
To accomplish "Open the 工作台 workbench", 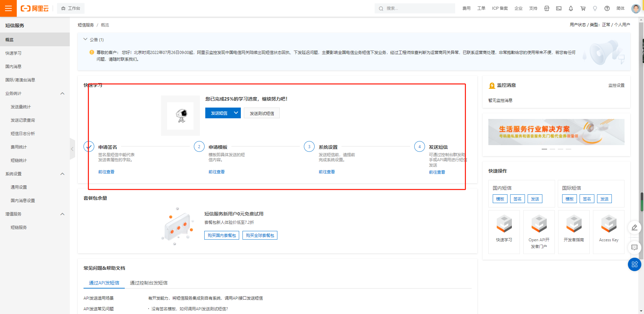I will (x=71, y=8).
